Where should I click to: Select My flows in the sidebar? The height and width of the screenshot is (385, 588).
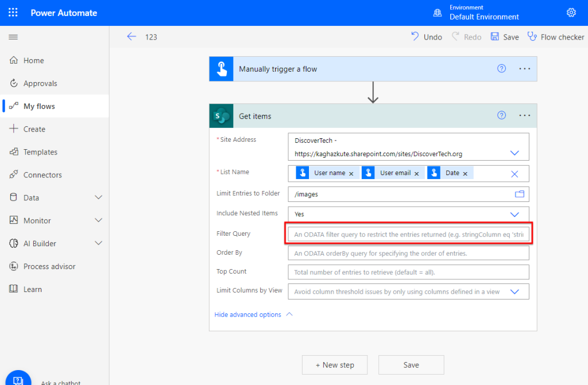pyautogui.click(x=55, y=106)
